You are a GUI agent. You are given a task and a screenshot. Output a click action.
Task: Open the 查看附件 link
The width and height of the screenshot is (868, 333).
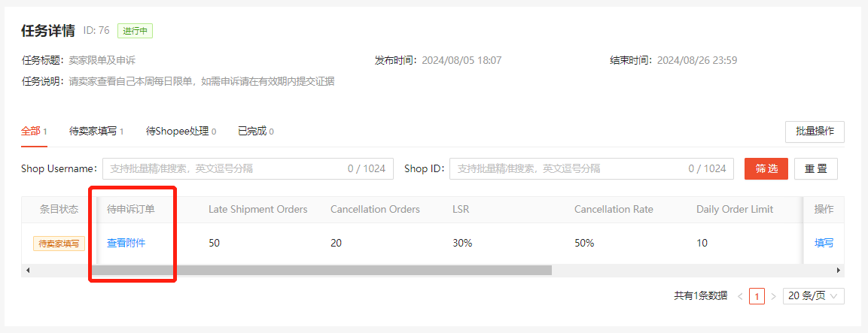point(126,243)
